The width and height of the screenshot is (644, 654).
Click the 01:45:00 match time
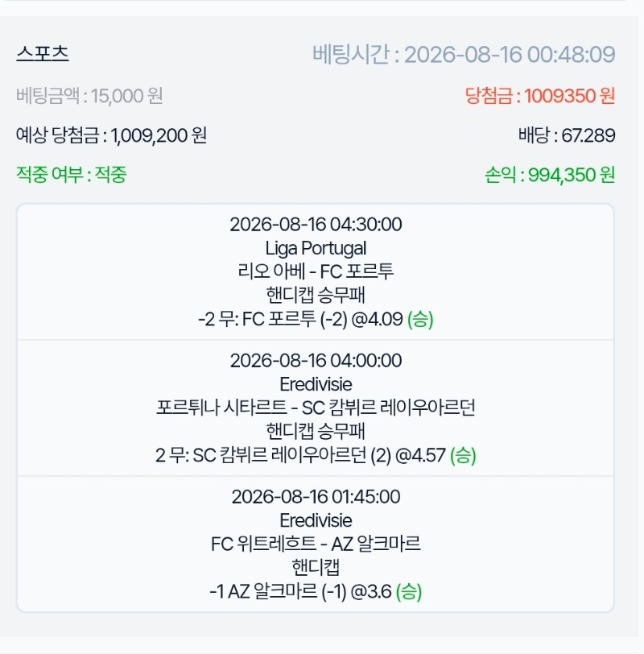point(316,497)
